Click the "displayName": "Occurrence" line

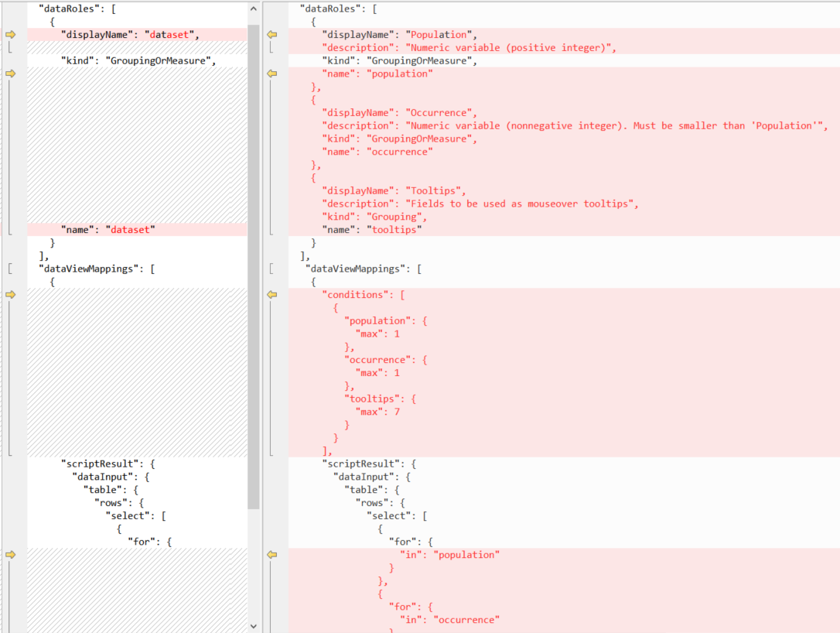400,113
